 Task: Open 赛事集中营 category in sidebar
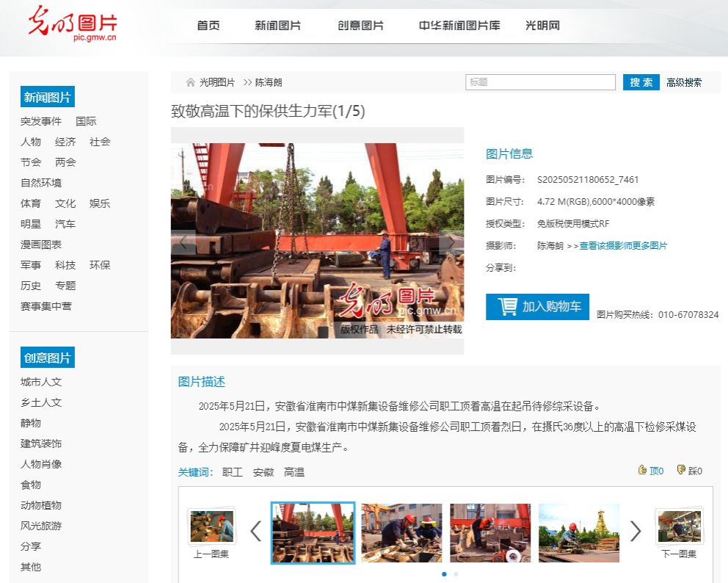click(x=46, y=306)
